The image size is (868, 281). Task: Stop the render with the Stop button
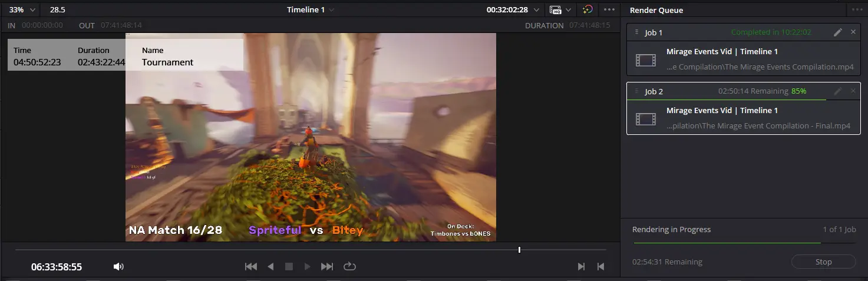pos(823,262)
